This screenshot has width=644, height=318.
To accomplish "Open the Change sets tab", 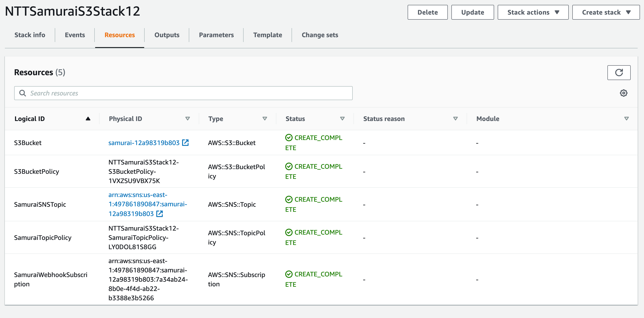I will (320, 35).
